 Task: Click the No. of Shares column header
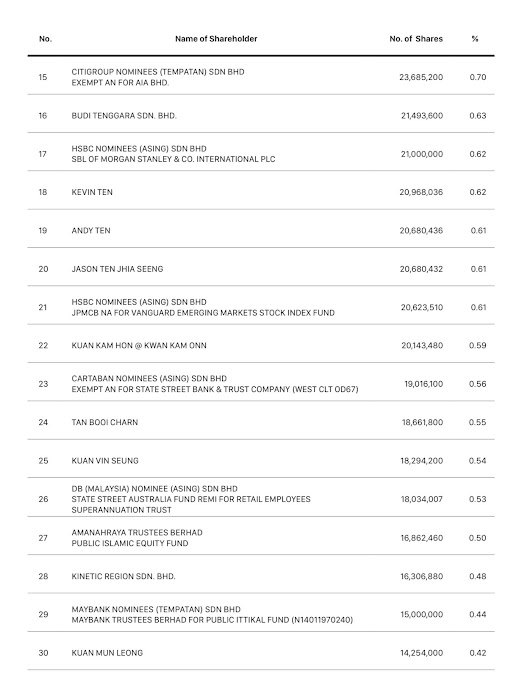tap(416, 39)
